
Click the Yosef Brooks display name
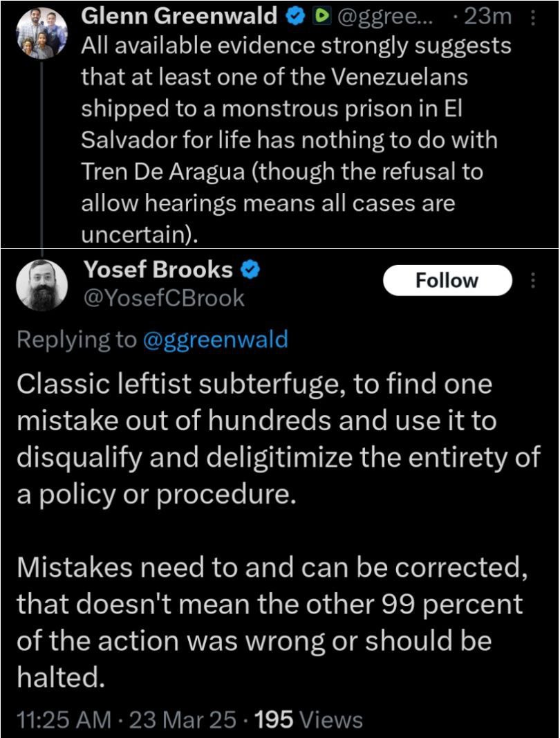(158, 270)
